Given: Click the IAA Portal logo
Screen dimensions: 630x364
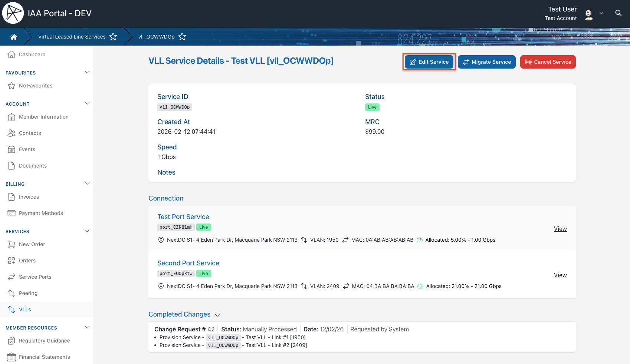Looking at the screenshot, I should point(13,13).
